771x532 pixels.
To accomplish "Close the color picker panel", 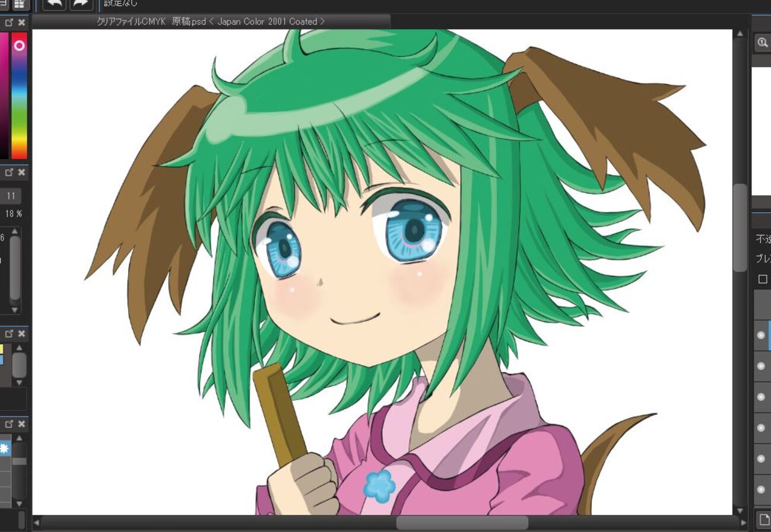I will (x=21, y=23).
